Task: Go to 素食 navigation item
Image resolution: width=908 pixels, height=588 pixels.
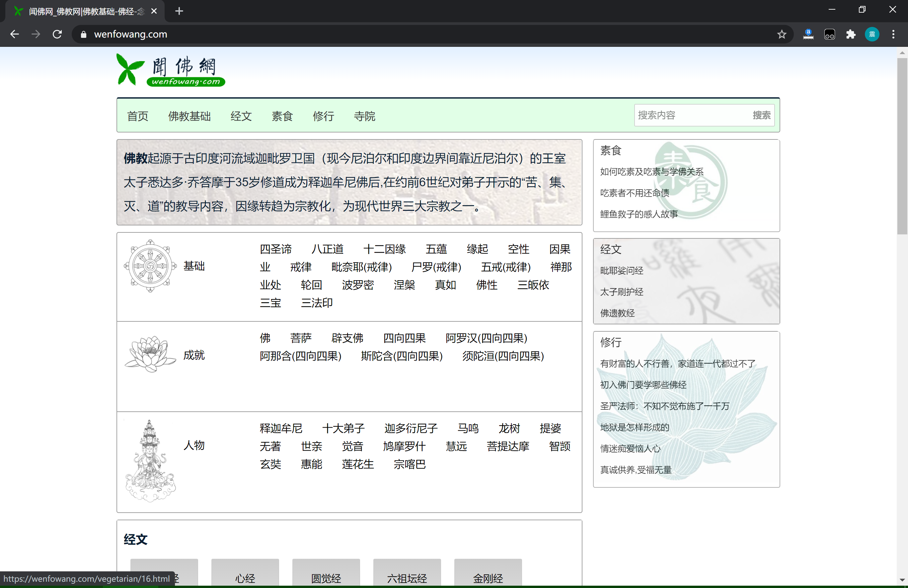Action: tap(282, 116)
